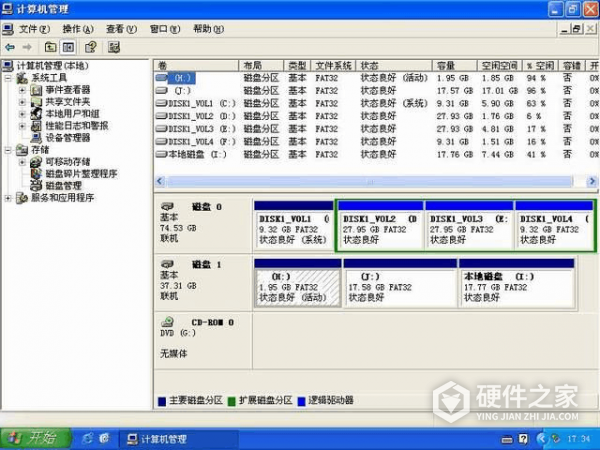Select the 本地磁盘 (I:) partition block
600x450 pixels.
(x=517, y=283)
